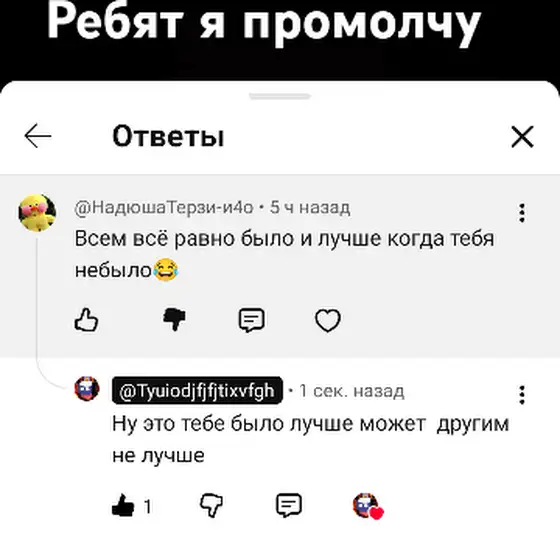The width and height of the screenshot is (560, 560).
Task: Unlike the Tyuiodjfjfjtixvfgh reply
Action: coord(123,505)
